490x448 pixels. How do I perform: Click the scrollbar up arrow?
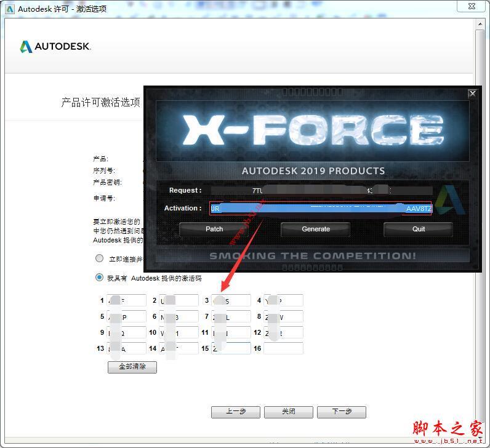tap(480, 24)
